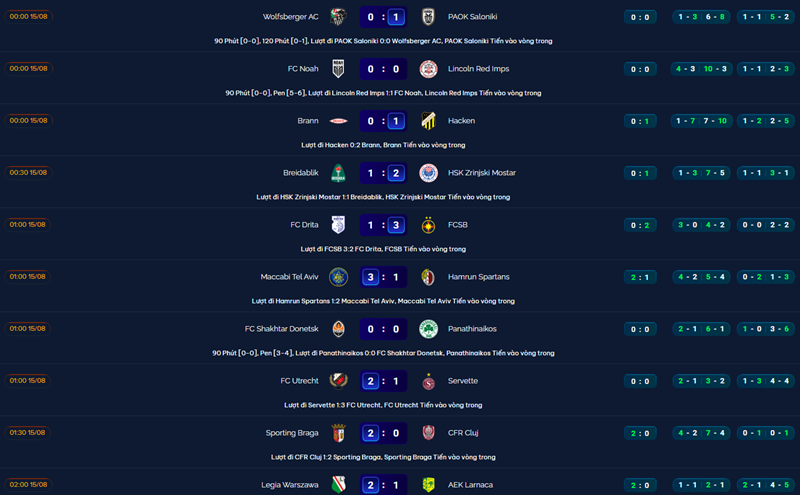Open the FCSB club emblem
The height and width of the screenshot is (495, 800).
coord(428,225)
